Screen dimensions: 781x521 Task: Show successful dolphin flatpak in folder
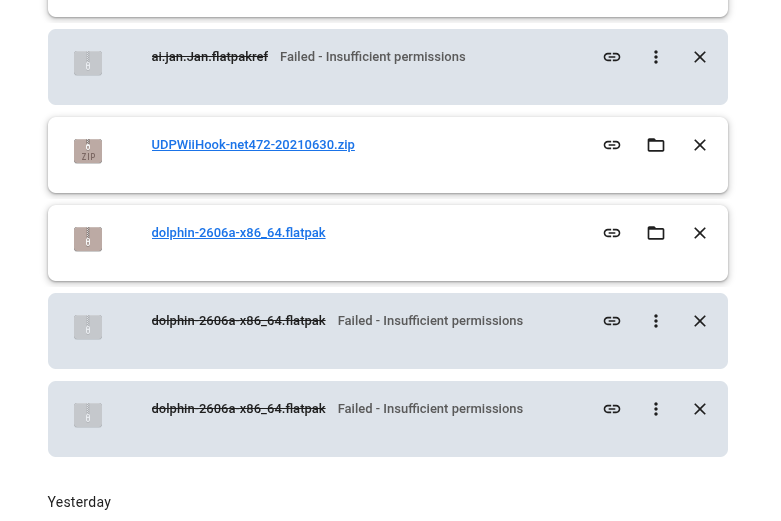click(x=656, y=233)
